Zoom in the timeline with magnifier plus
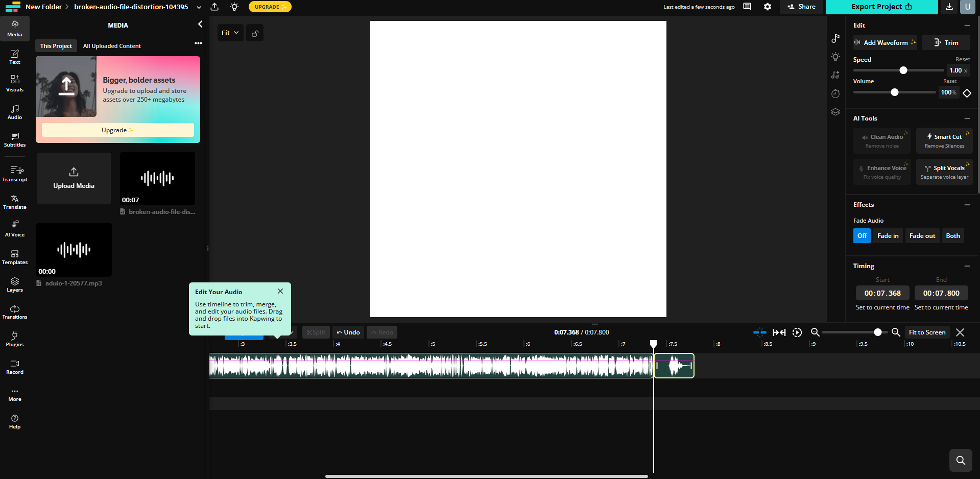Image resolution: width=980 pixels, height=479 pixels. point(896,332)
